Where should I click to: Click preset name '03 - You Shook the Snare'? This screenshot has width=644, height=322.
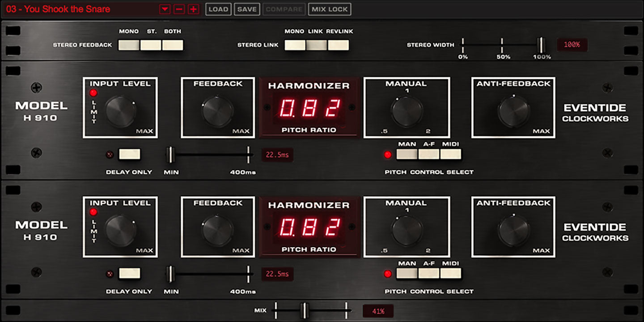pos(58,9)
